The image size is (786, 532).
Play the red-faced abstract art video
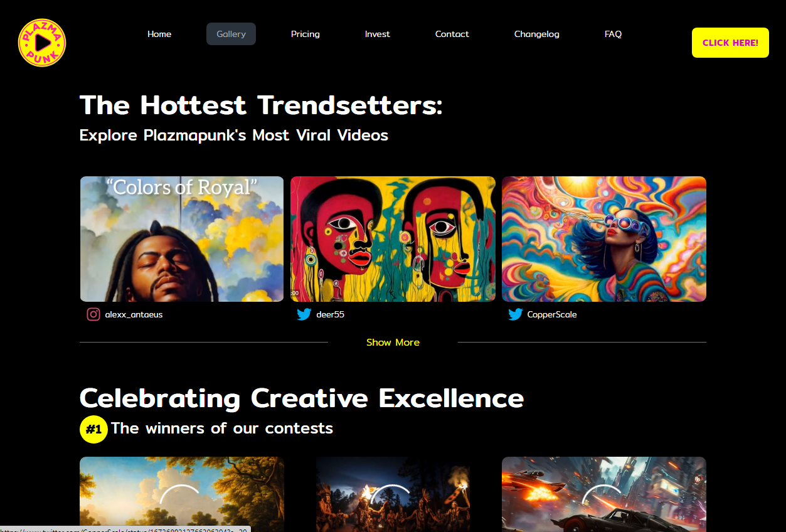click(x=393, y=239)
